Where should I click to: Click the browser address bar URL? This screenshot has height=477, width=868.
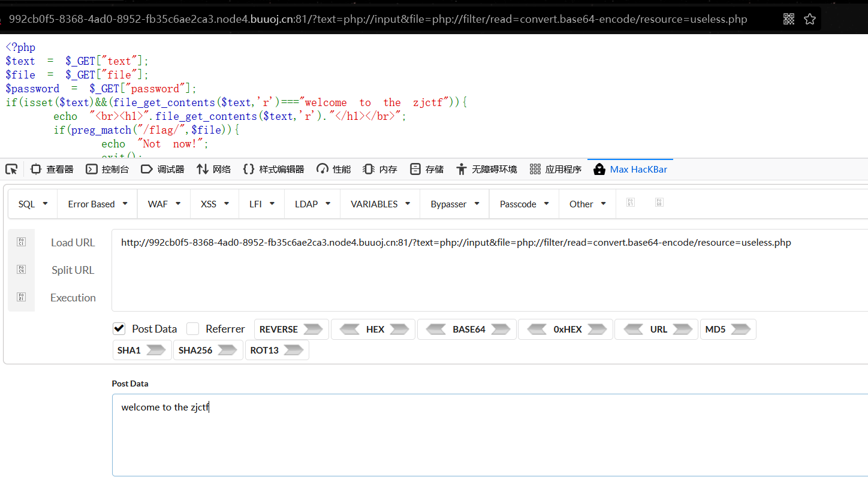pos(378,19)
